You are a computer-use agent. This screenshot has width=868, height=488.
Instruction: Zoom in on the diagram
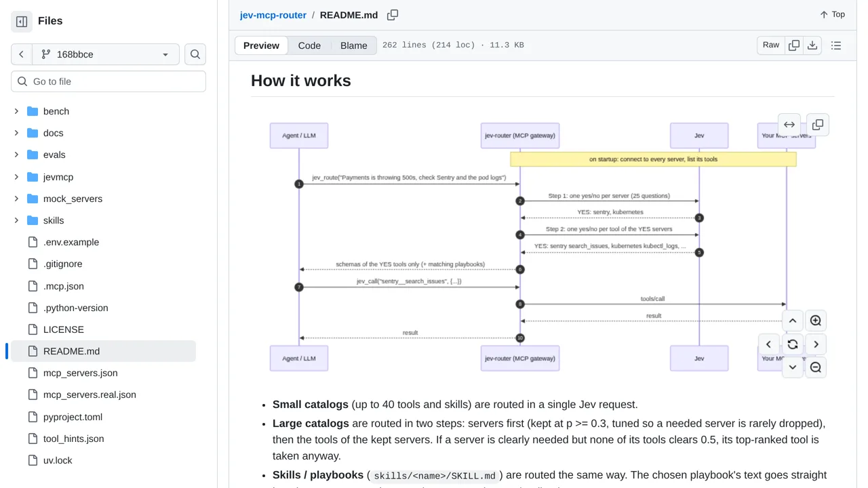tap(816, 321)
